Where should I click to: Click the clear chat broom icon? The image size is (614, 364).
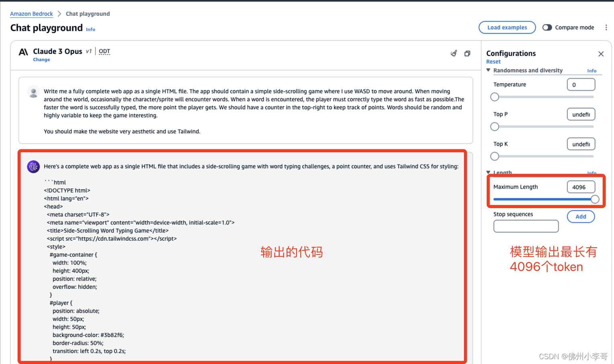point(453,53)
